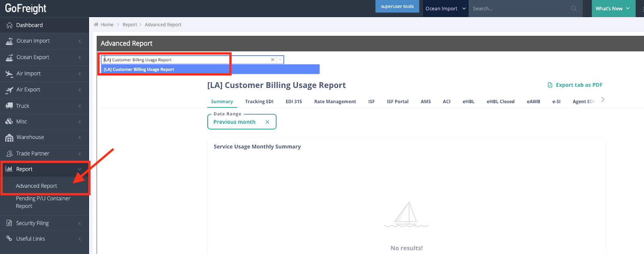Switch to the Tracking EDI tab
This screenshot has width=644, height=254.
259,102
